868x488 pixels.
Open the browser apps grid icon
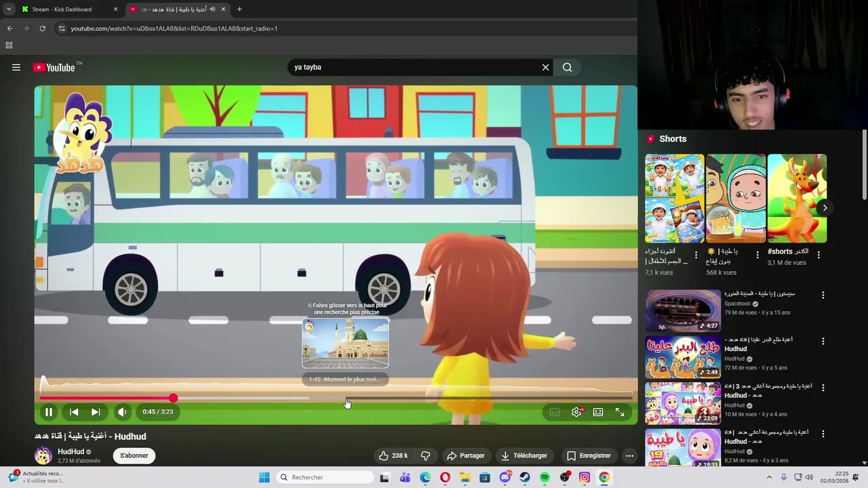pyautogui.click(x=9, y=45)
